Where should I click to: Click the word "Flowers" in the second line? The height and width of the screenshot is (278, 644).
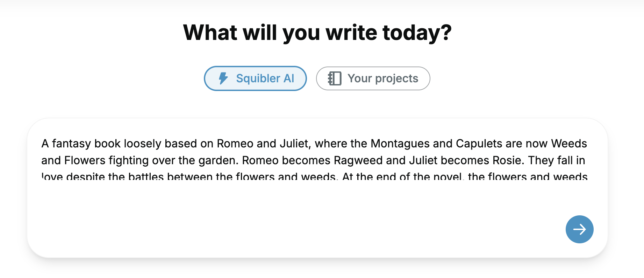coord(85,160)
